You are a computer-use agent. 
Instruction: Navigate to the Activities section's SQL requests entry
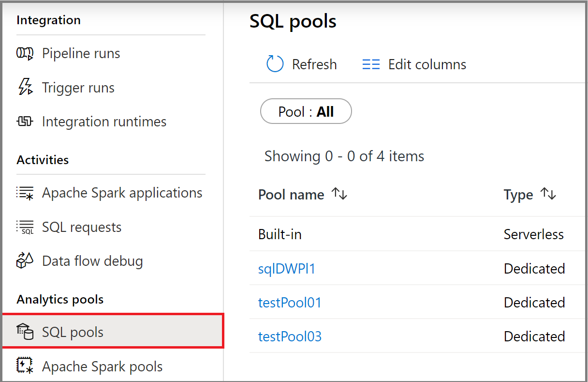(82, 227)
